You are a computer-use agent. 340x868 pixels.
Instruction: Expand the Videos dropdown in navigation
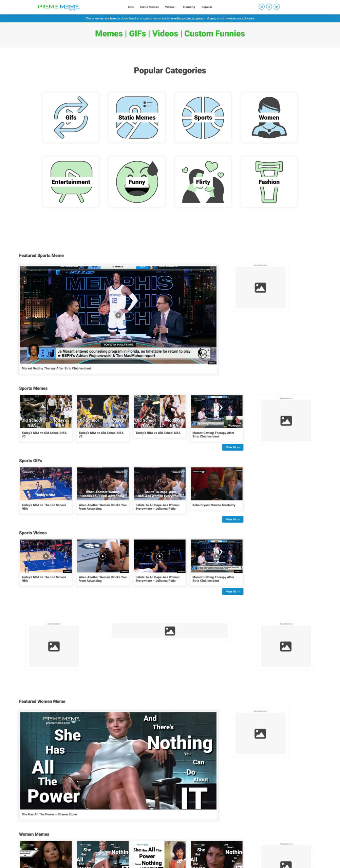171,7
